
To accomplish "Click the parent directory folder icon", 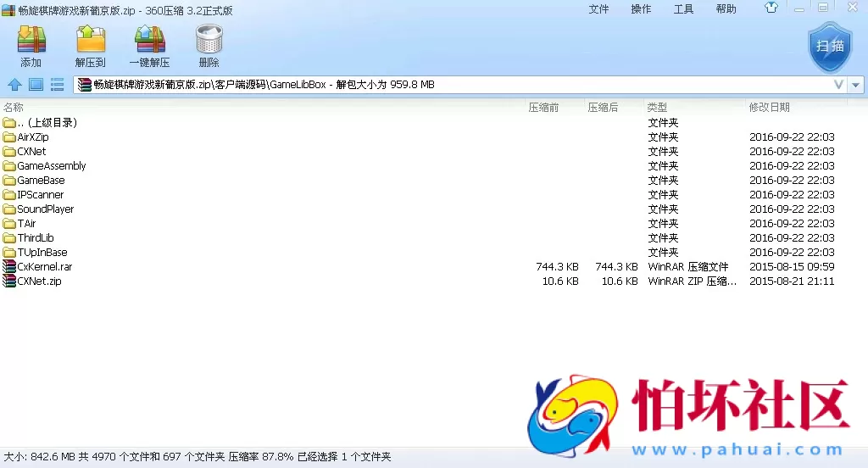I will [8, 122].
